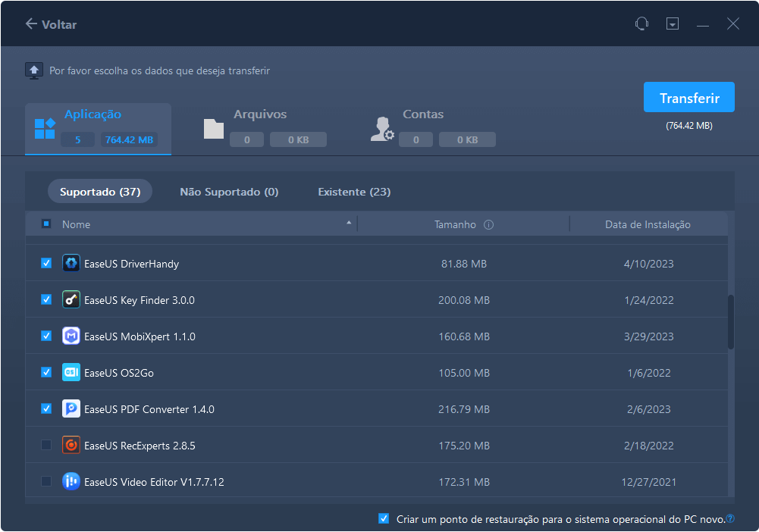Click the application list scrollbar thumb
The image size is (759, 532).
pos(731,321)
